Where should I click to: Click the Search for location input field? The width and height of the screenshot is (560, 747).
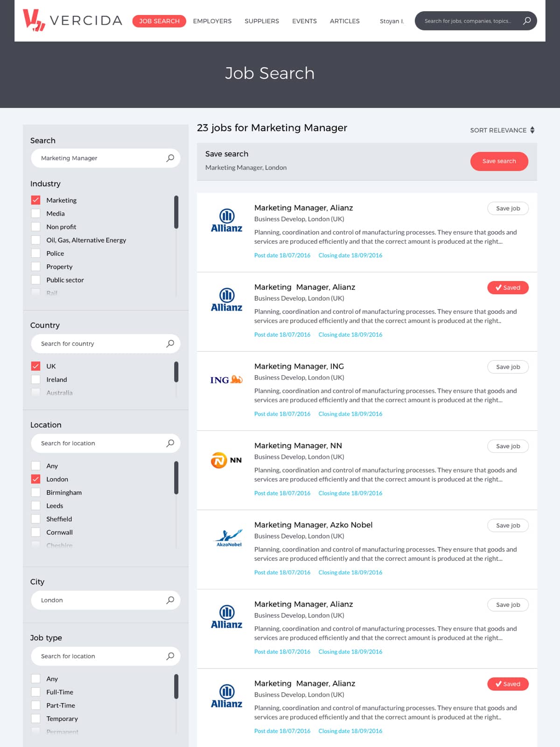pos(98,443)
